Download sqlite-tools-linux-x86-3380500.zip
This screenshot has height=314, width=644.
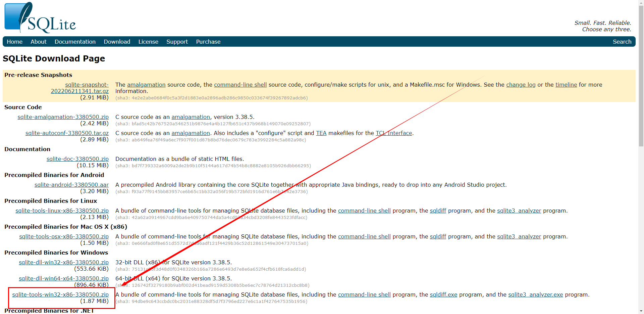(62, 211)
